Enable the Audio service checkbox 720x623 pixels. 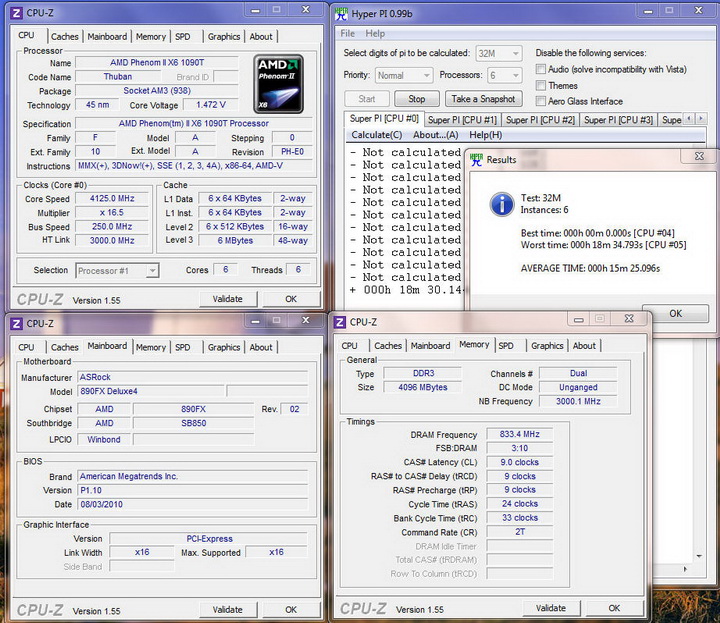(x=541, y=69)
